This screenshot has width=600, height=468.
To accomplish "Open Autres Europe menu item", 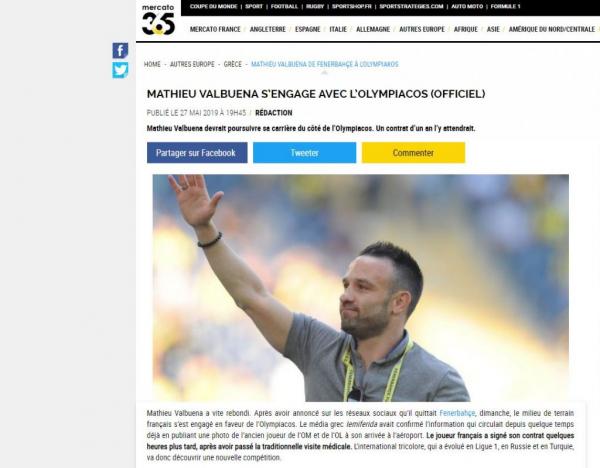I will (422, 29).
